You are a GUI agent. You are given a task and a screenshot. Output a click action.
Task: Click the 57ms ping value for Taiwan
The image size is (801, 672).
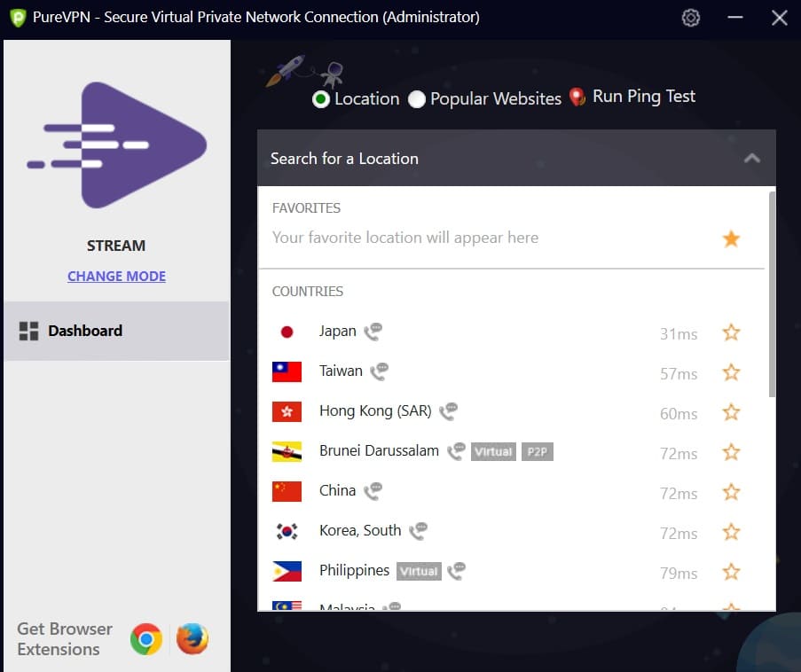679,374
